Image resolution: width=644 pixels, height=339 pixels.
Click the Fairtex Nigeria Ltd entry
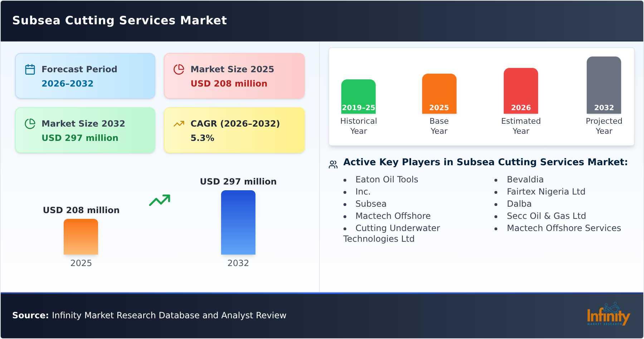click(546, 192)
